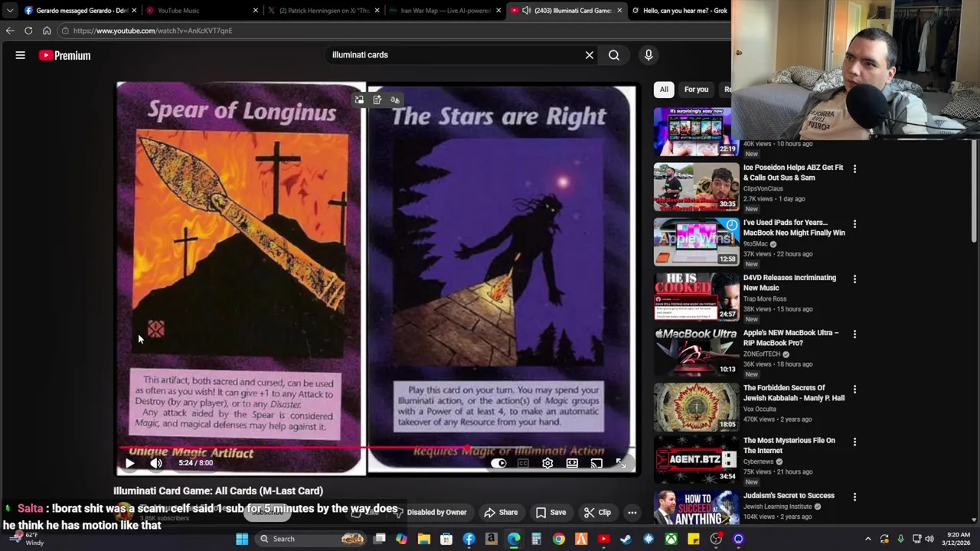Open options for Forbidden Secrets Kabbalah video
The image size is (980, 551).
coord(854,390)
